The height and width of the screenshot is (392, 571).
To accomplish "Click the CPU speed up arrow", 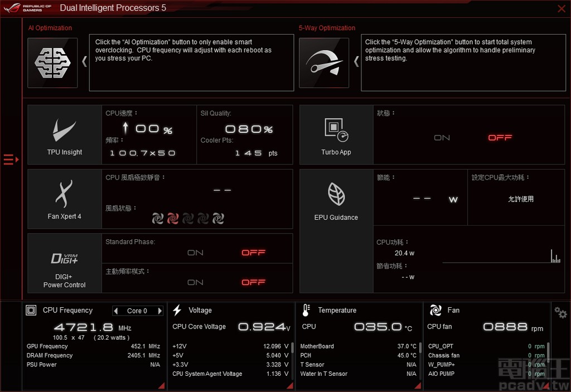I will (x=125, y=128).
